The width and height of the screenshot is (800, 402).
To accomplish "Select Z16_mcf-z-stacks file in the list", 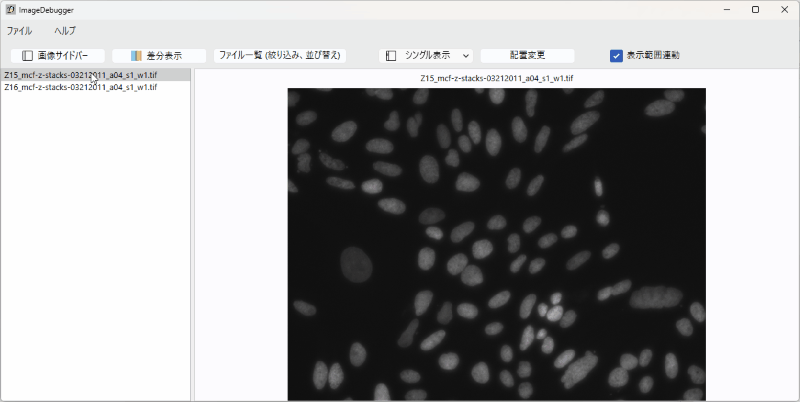I will (95, 87).
